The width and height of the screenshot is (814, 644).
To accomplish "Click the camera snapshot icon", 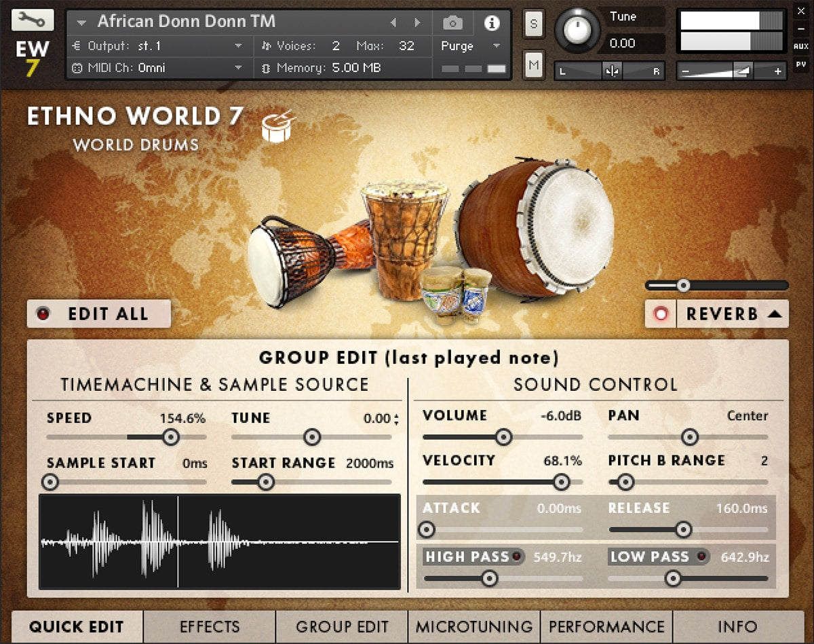I will tap(452, 23).
